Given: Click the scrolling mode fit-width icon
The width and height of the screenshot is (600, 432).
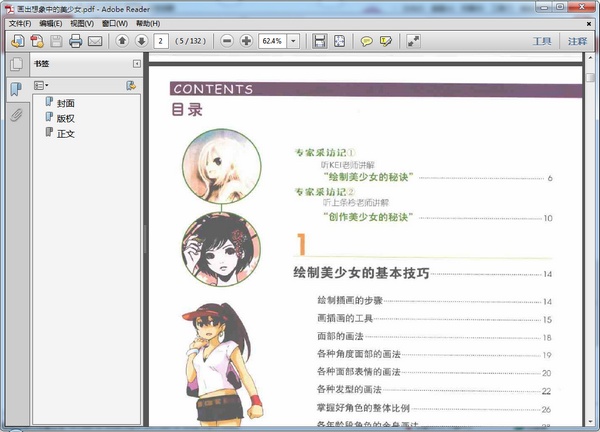Looking at the screenshot, I should click(320, 41).
